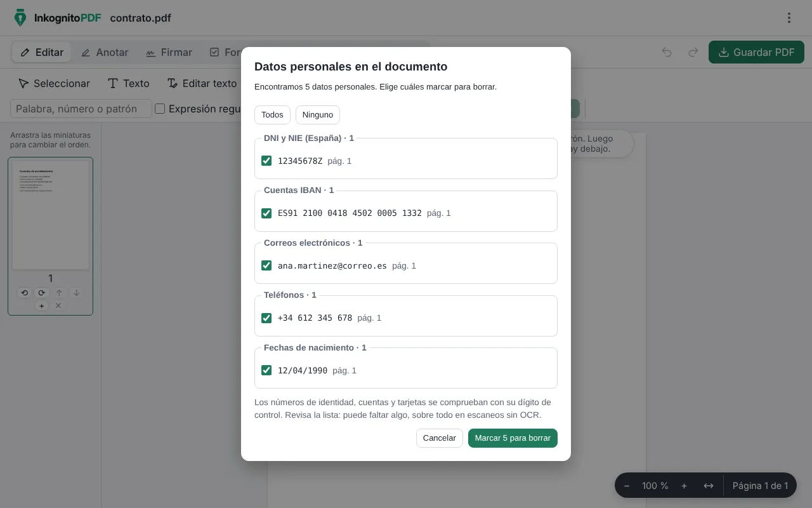Viewport: 812px width, 508px height.
Task: Uncheck the 12/04/1990 birth date
Action: (x=266, y=370)
